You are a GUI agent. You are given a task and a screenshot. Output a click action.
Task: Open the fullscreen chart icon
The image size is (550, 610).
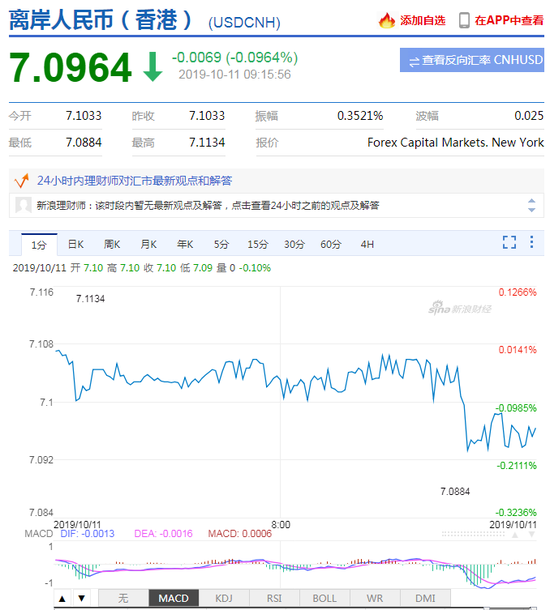(x=509, y=242)
